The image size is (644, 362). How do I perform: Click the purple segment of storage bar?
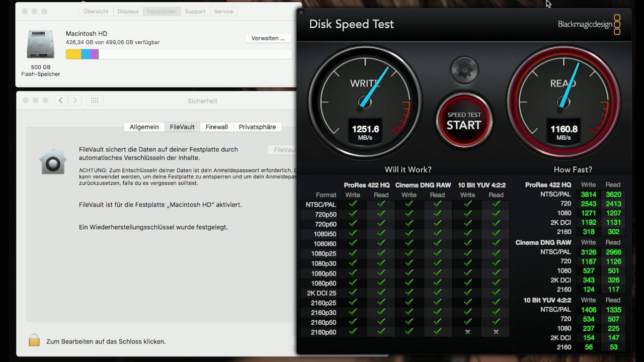(x=95, y=54)
